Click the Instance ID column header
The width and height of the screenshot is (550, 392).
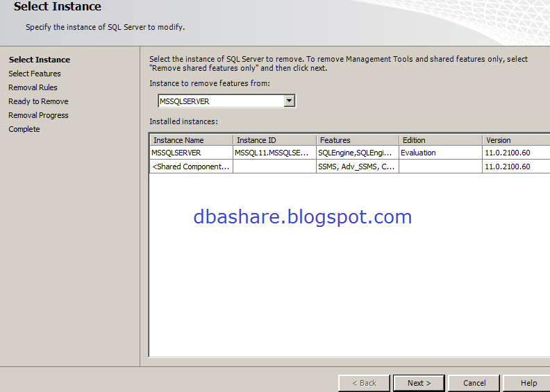click(274, 140)
